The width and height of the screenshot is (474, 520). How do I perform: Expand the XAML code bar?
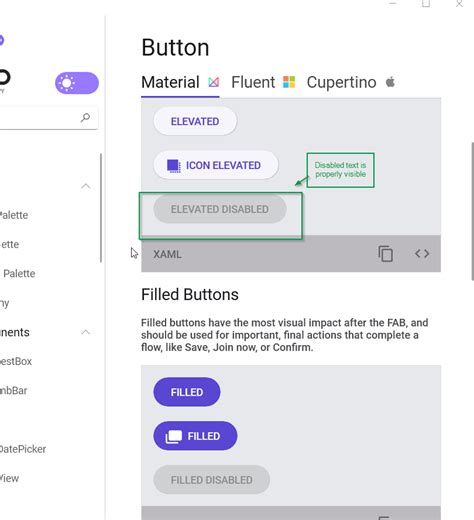coord(291,254)
